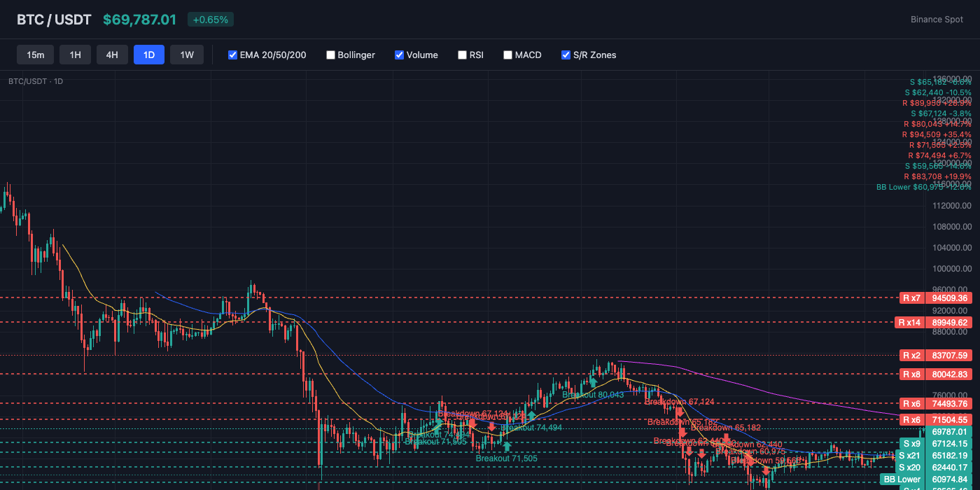Click the BB Lower axis tag
The image size is (980, 490).
point(902,479)
